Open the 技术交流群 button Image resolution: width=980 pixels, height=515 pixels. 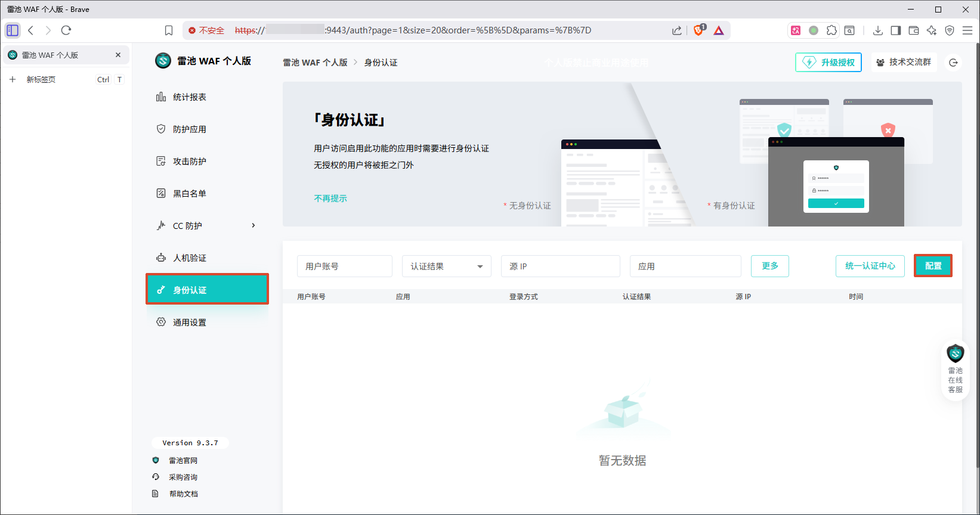pyautogui.click(x=904, y=62)
